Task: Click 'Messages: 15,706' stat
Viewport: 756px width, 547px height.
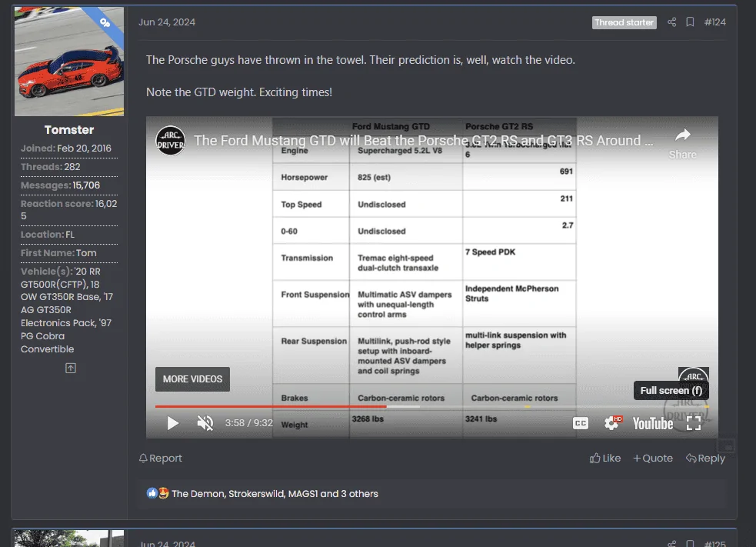Action: point(60,185)
